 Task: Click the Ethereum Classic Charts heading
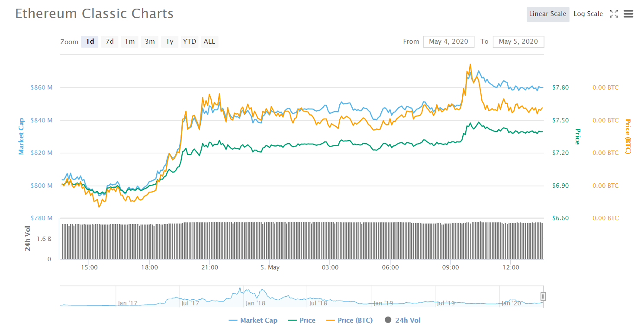[94, 13]
